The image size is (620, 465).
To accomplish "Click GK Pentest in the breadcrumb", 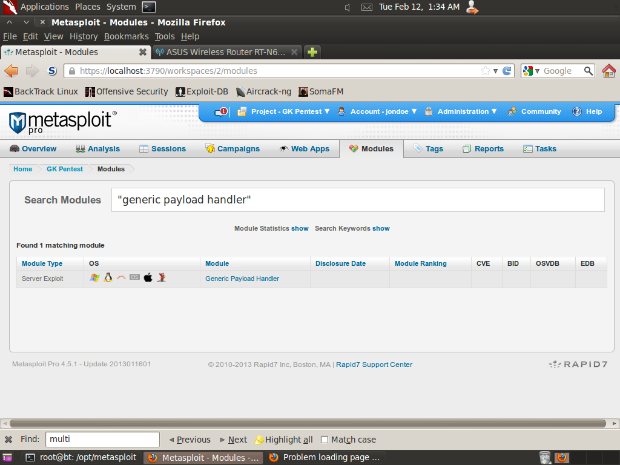I will pyautogui.click(x=64, y=169).
